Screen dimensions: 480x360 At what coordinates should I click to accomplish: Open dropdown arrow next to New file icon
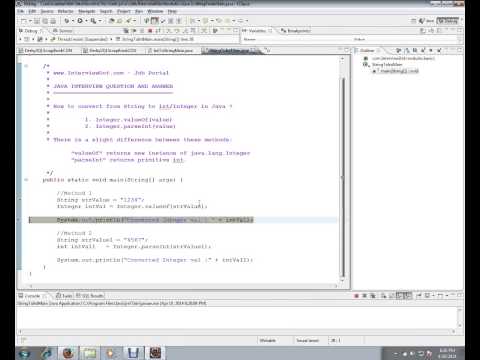[30, 21]
